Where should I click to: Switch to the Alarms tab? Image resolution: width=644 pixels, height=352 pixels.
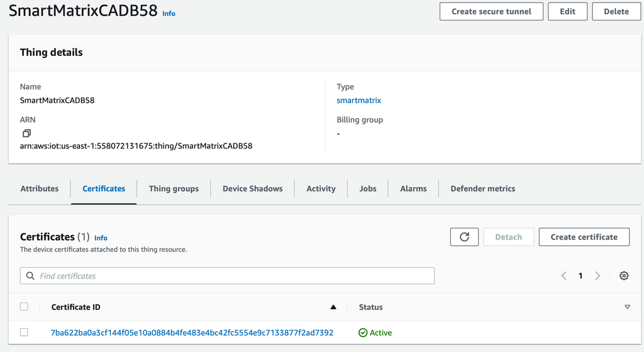[413, 189]
